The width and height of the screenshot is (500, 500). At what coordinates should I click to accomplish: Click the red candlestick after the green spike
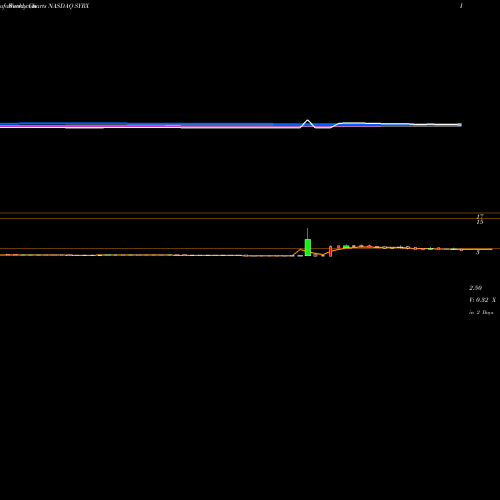click(330, 251)
